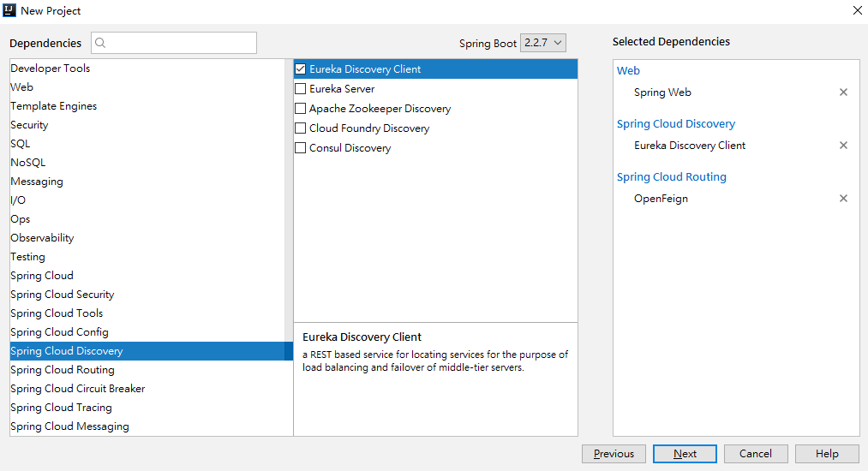Focus the Dependencies search input field
The height and width of the screenshot is (471, 868).
coord(180,43)
